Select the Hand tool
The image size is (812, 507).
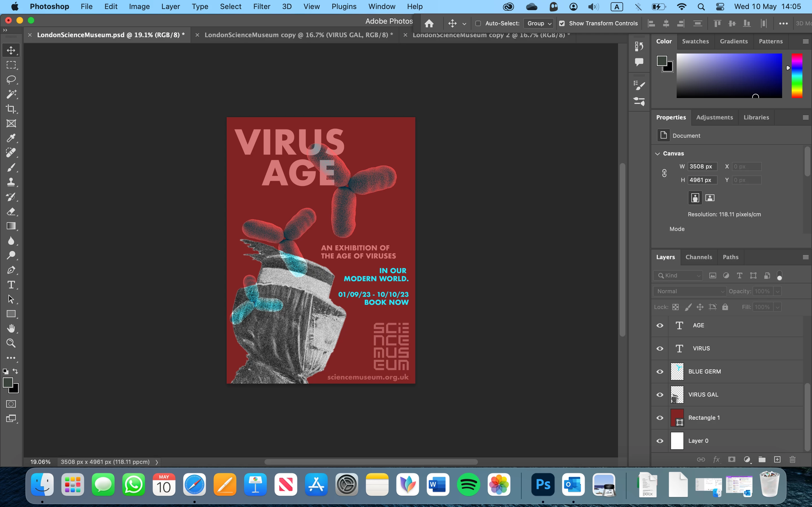tap(11, 329)
